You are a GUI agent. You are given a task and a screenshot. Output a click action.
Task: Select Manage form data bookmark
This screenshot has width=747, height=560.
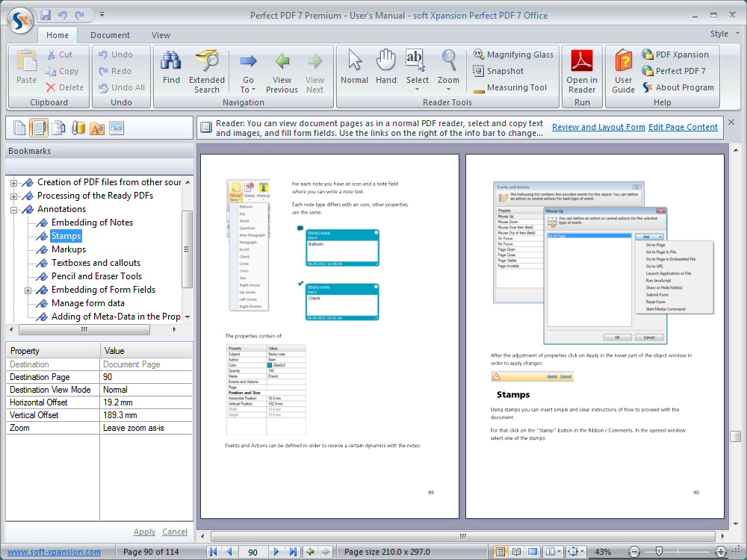point(87,303)
